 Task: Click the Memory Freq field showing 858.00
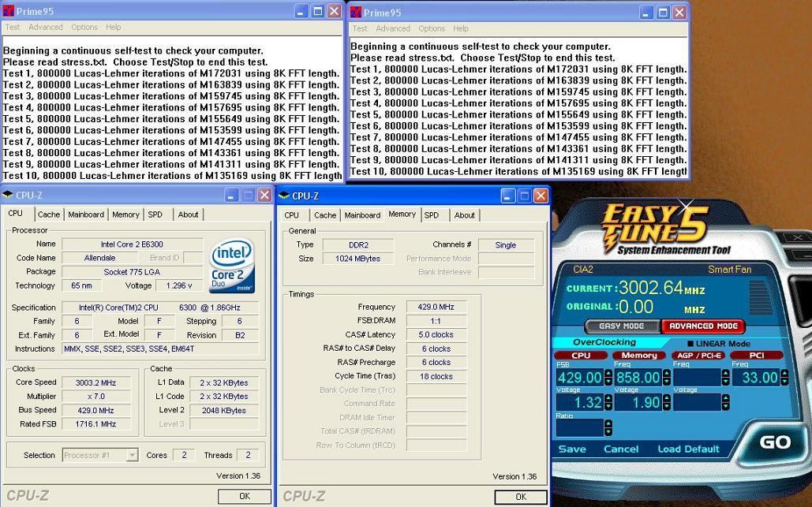[638, 378]
